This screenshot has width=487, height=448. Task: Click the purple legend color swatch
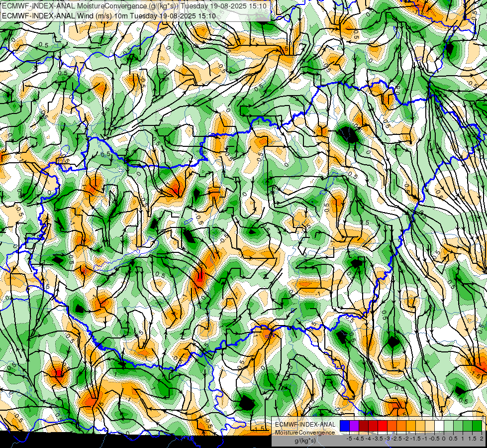[354, 426]
